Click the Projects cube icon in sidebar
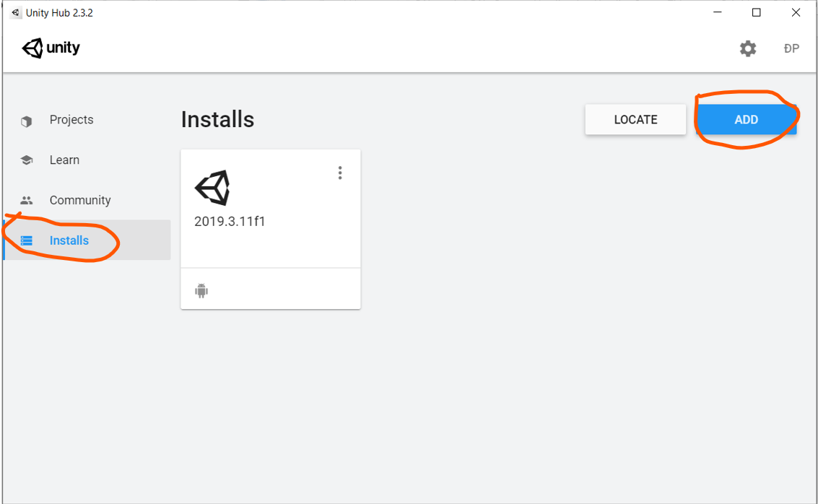Viewport: 818px width, 504px height. [27, 121]
